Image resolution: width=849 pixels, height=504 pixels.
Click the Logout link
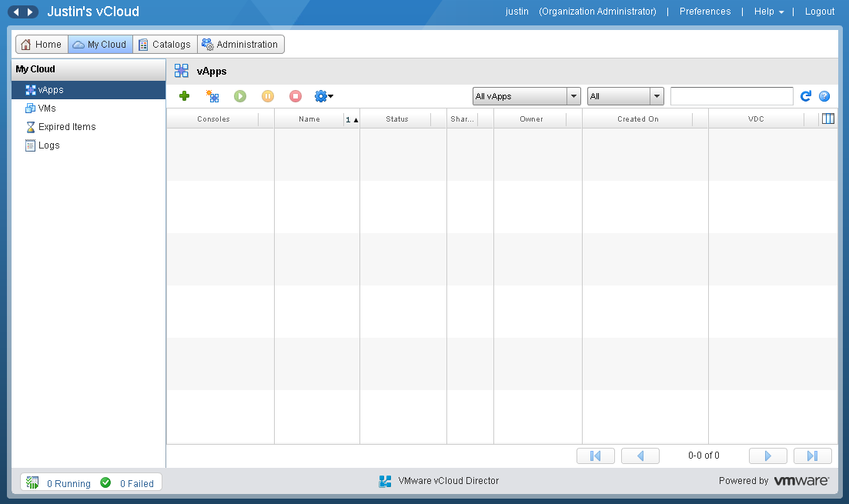(820, 12)
